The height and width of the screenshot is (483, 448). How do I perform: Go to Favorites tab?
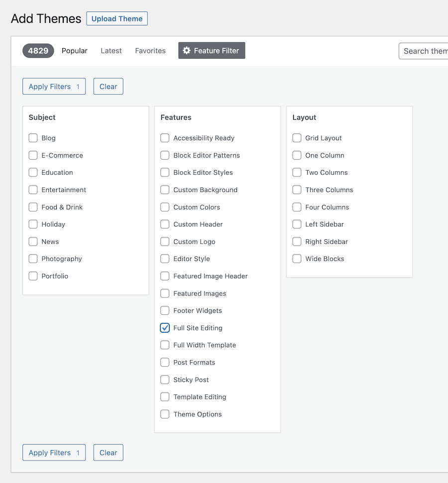(x=150, y=51)
